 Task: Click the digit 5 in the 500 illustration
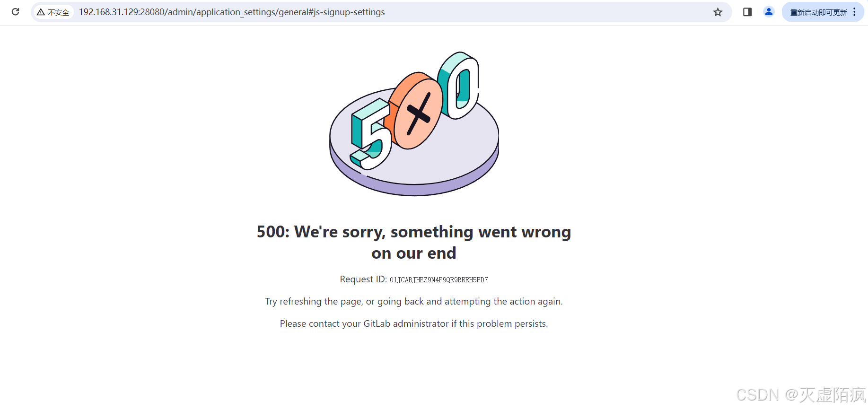pyautogui.click(x=371, y=134)
